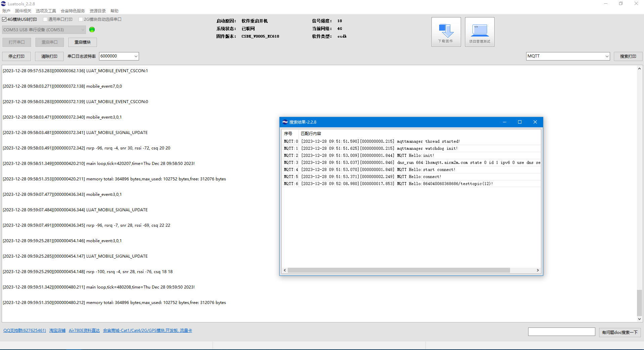Close the 搜索结果 search results window
Screen dimensions: 644x350
pyautogui.click(x=535, y=122)
